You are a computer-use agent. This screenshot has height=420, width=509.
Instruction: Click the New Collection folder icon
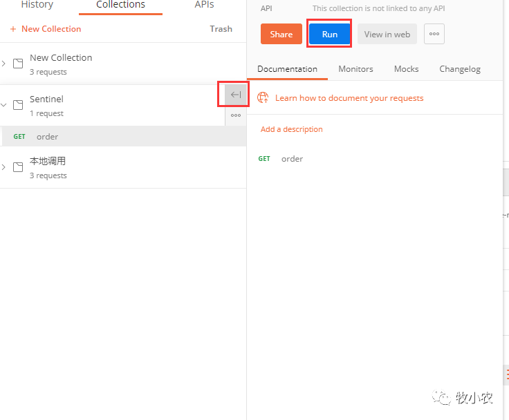click(18, 64)
